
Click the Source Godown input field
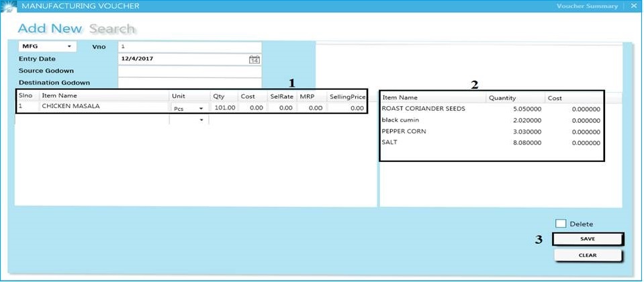pyautogui.click(x=190, y=71)
